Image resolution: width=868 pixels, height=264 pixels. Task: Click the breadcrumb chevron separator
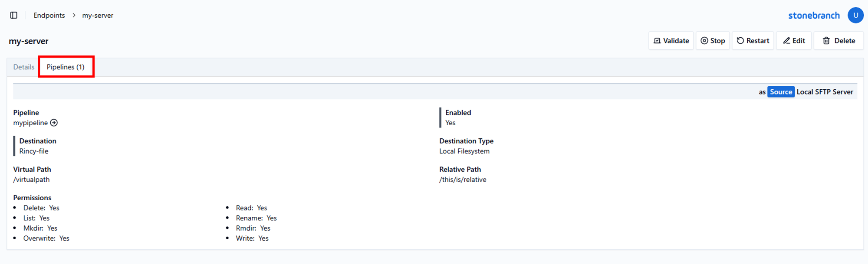(74, 16)
